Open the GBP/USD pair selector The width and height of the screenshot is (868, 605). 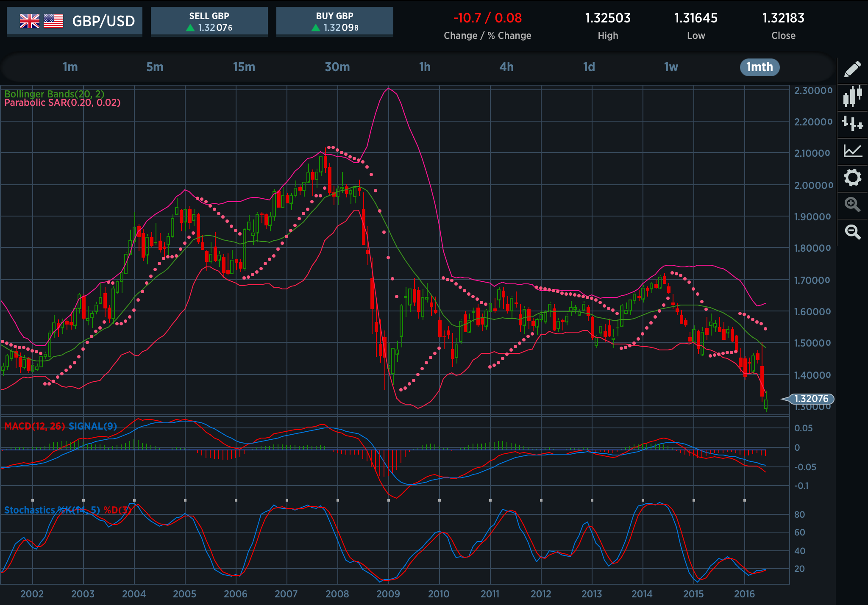point(75,21)
